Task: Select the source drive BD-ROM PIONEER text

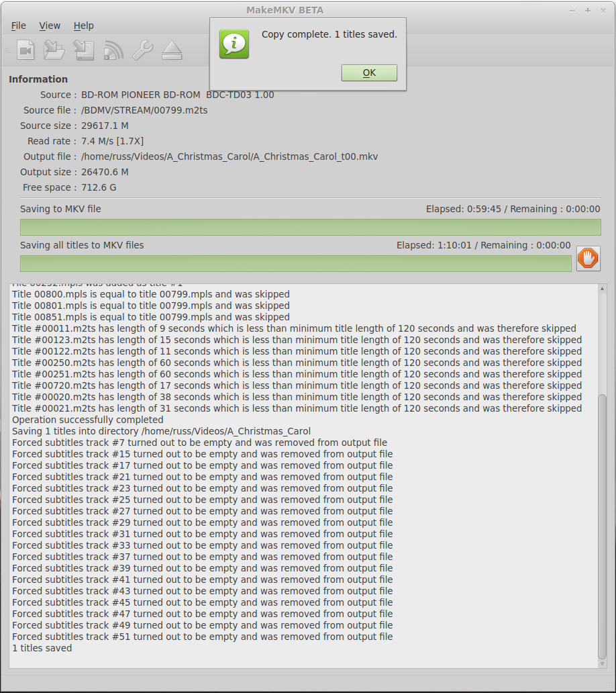Action: 178,95
